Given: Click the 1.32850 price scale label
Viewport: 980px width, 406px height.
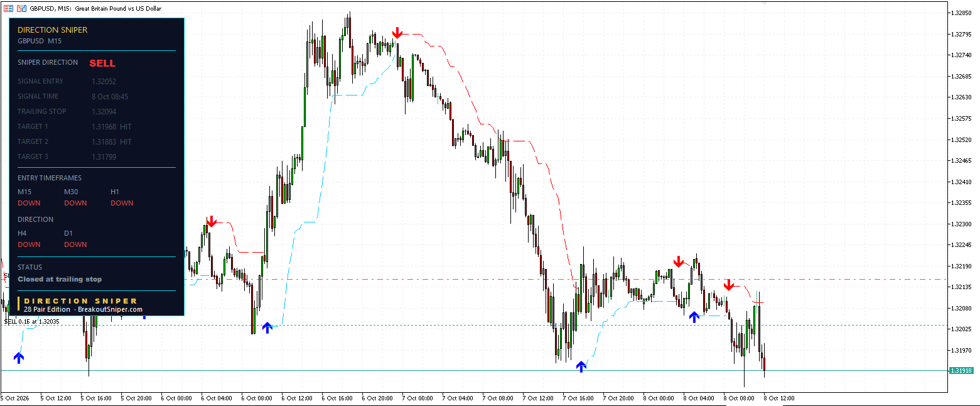Looking at the screenshot, I should pyautogui.click(x=961, y=13).
